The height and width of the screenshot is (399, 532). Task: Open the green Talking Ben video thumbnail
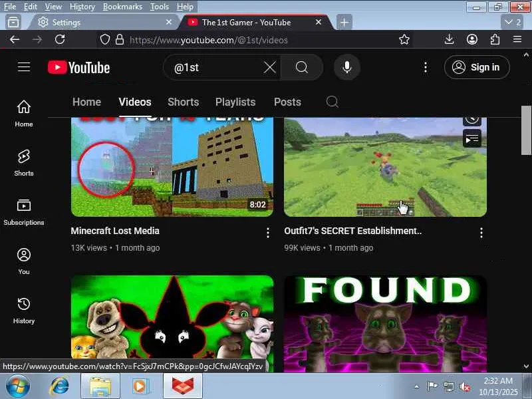172,317
